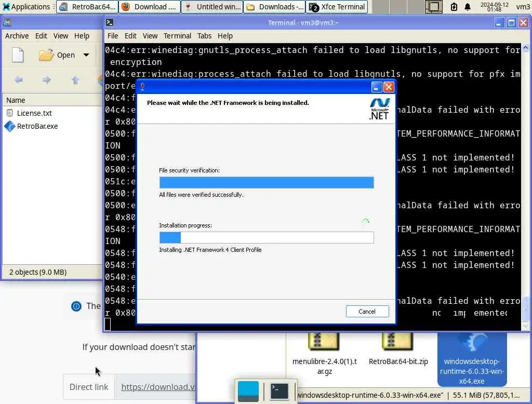This screenshot has height=404, width=532.
Task: Open the power manager battery icon
Action: click(x=454, y=6)
